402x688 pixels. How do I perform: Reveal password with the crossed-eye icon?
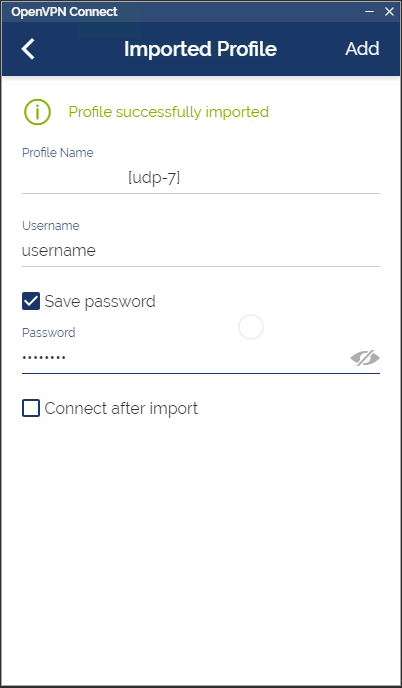365,358
